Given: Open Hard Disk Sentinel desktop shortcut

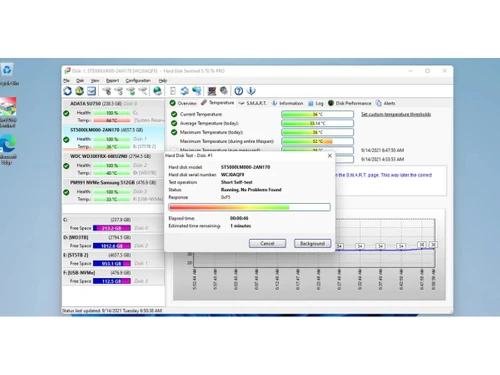Looking at the screenshot, I should point(8,112).
